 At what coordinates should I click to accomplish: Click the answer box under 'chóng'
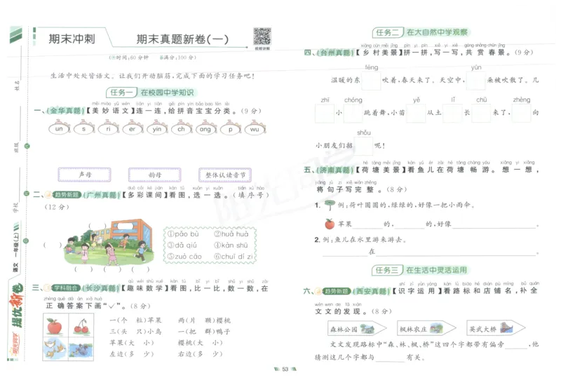pyautogui.click(x=353, y=114)
